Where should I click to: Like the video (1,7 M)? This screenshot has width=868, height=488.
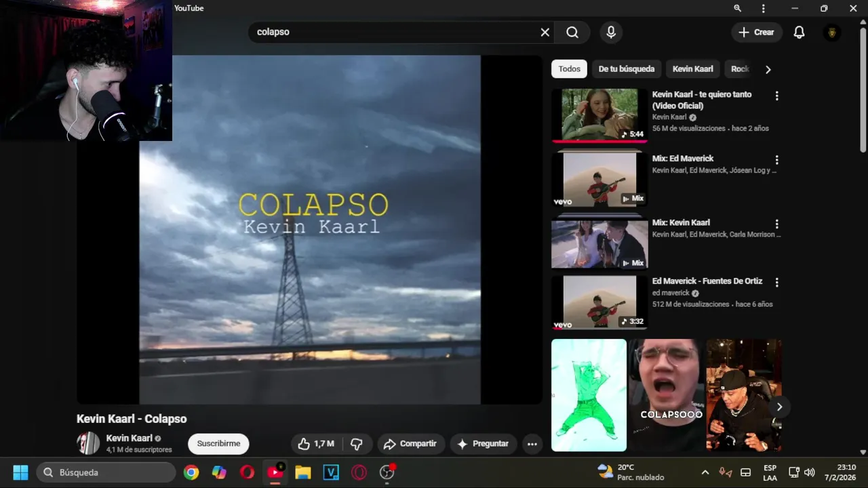point(316,444)
